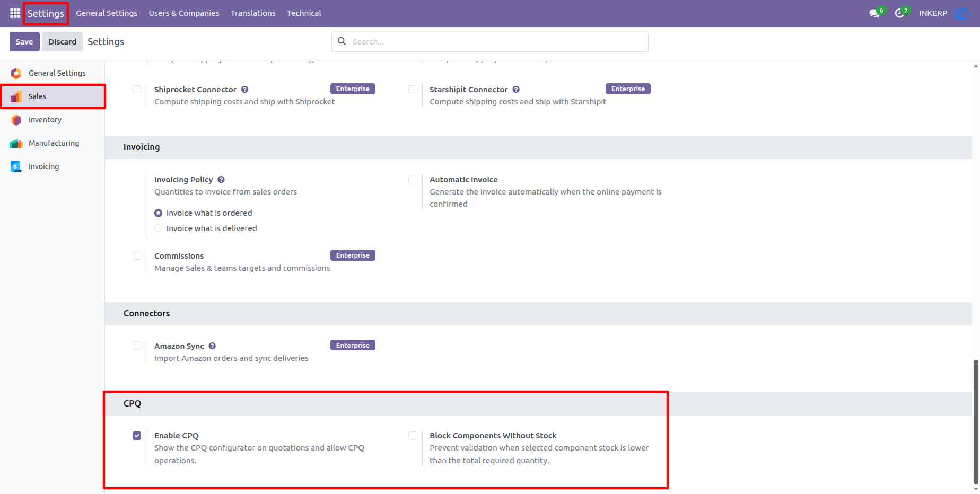Viewport: 980px width, 494px height.
Task: Click Enterprise badge beside Commissions
Action: click(353, 255)
